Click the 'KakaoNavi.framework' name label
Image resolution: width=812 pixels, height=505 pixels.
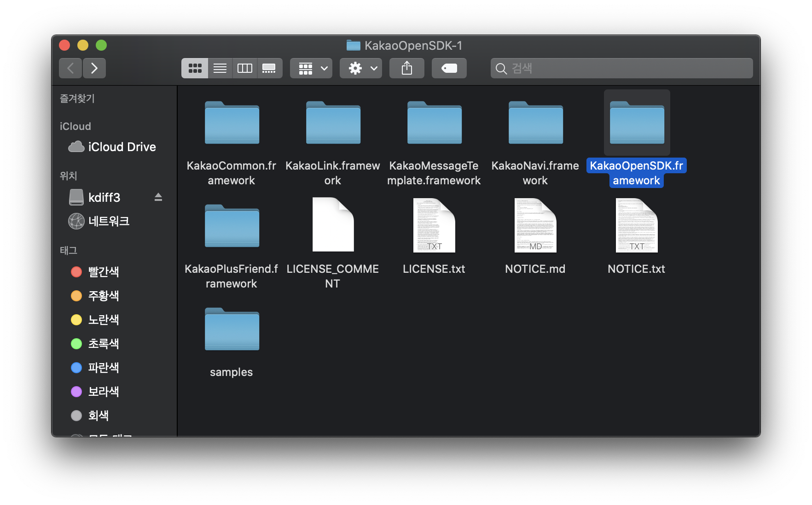[535, 173]
